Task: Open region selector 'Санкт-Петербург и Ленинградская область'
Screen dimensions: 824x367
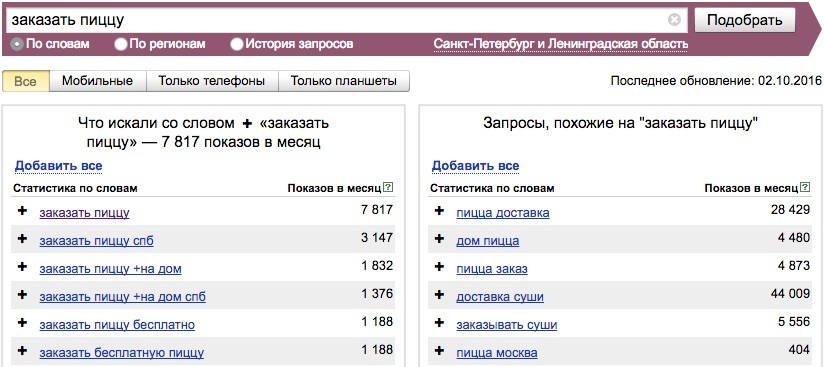Action: (561, 44)
